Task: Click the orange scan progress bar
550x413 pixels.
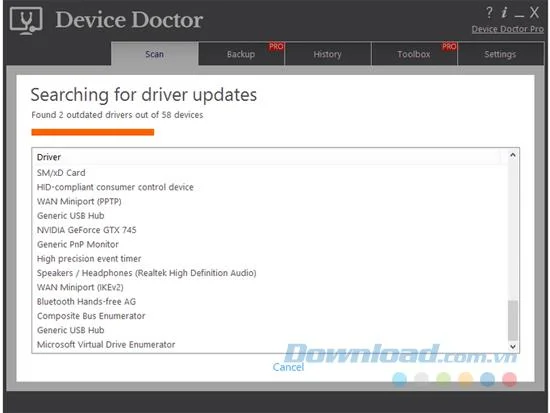Action: click(x=93, y=132)
